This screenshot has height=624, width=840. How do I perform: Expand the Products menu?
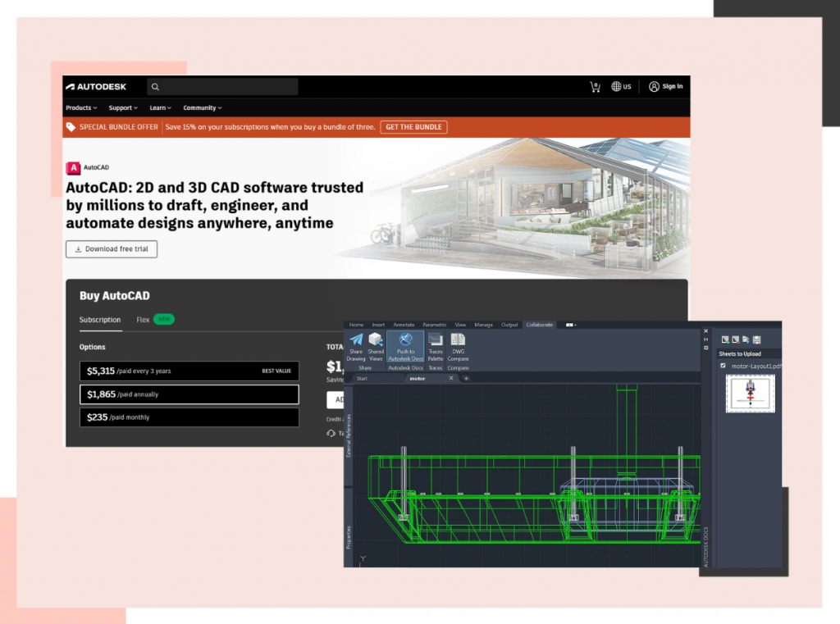(x=81, y=107)
